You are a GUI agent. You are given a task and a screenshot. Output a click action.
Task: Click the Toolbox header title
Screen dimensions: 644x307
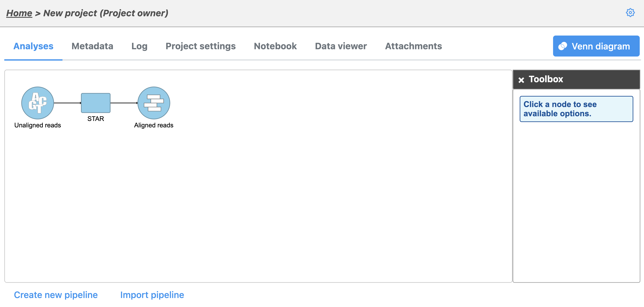[x=546, y=79]
